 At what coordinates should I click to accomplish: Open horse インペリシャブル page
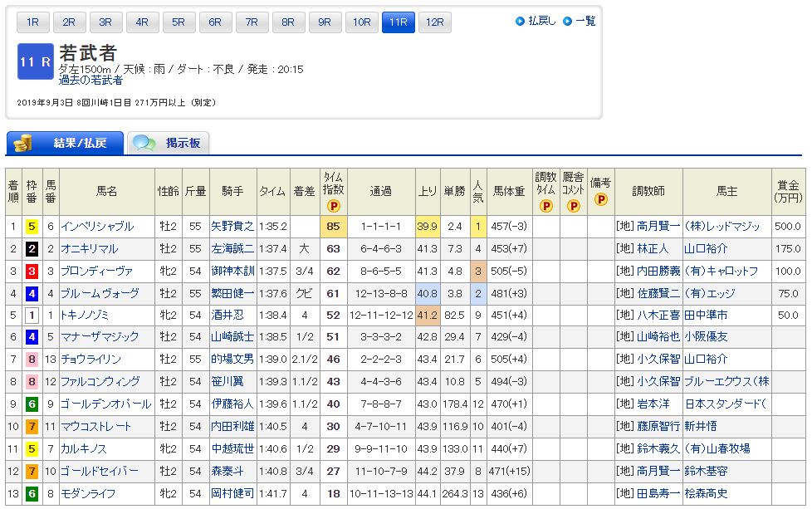click(97, 227)
